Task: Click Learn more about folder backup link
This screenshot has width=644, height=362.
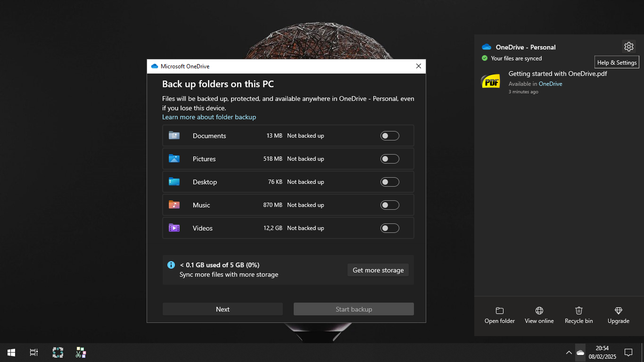Action: click(209, 117)
